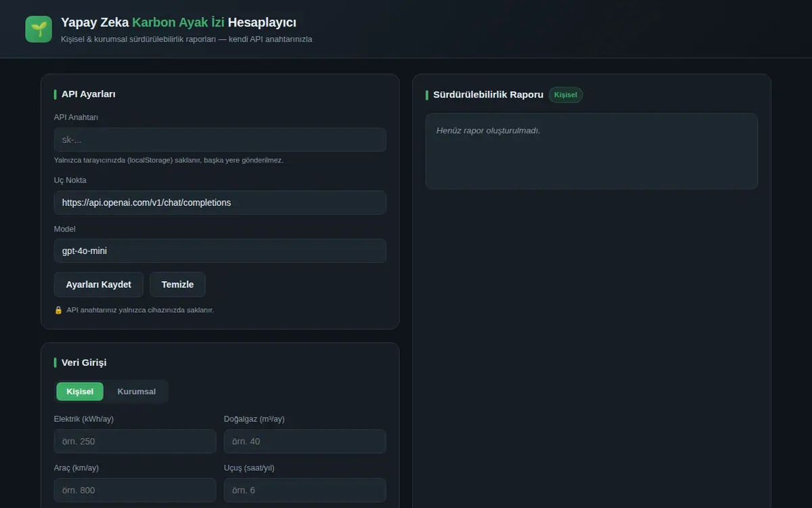Click the green seedling app logo
The image size is (812, 508).
click(x=39, y=29)
